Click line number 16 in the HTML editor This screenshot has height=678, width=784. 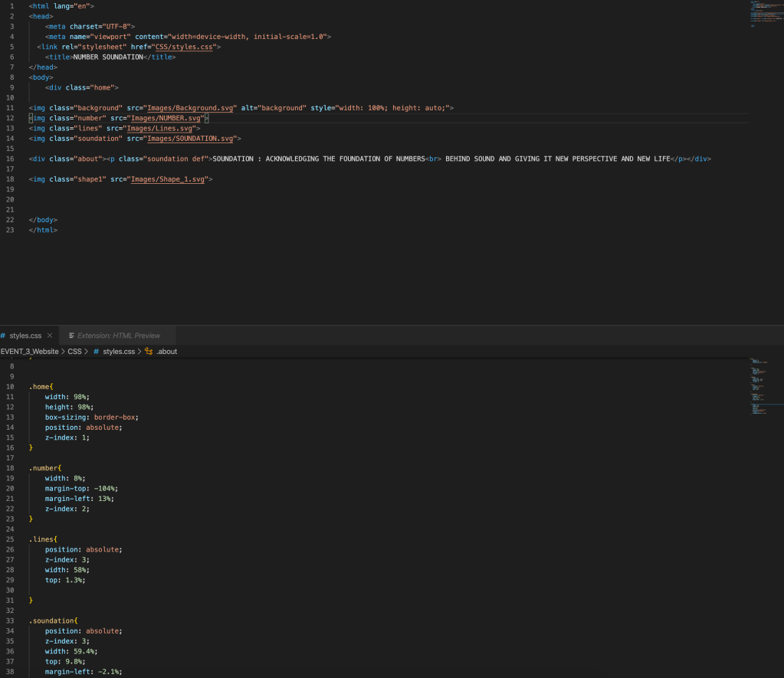tap(11, 159)
